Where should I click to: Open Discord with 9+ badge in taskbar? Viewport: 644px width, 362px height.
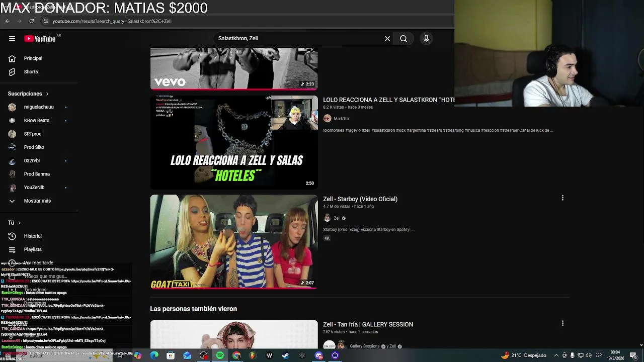(x=318, y=355)
